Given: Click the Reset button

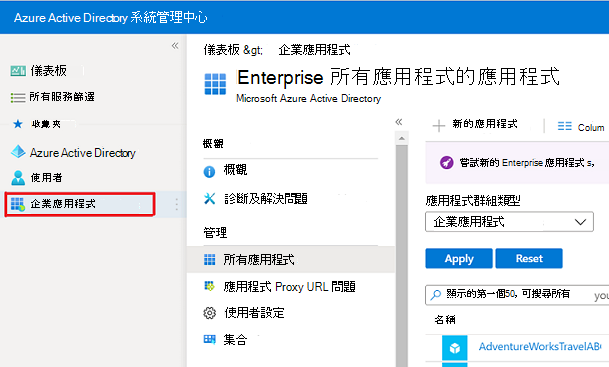Looking at the screenshot, I should tap(529, 259).
